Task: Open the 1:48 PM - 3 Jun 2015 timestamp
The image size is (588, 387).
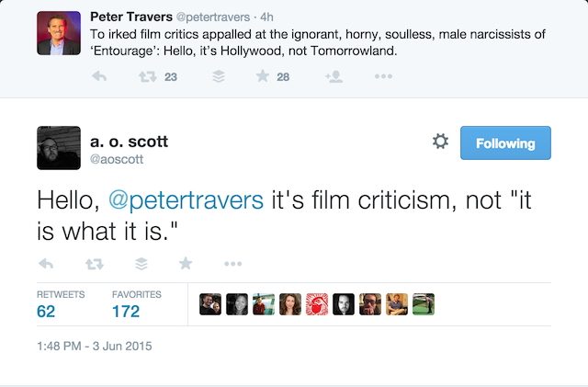Action: (95, 346)
